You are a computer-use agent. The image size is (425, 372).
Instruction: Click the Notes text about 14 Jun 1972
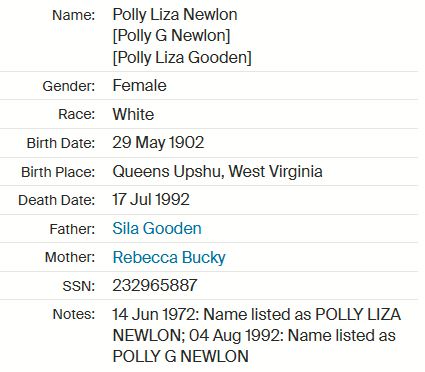[257, 335]
